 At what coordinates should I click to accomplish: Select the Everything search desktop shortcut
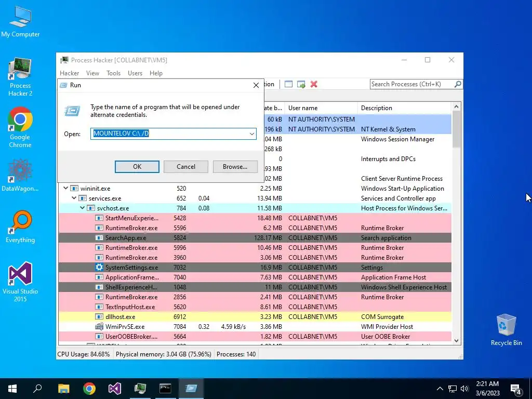[x=20, y=227]
